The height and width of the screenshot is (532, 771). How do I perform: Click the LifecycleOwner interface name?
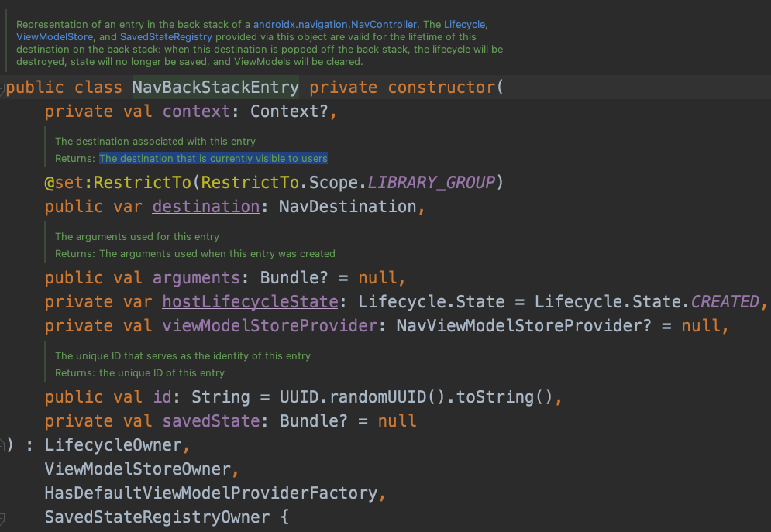point(113,445)
